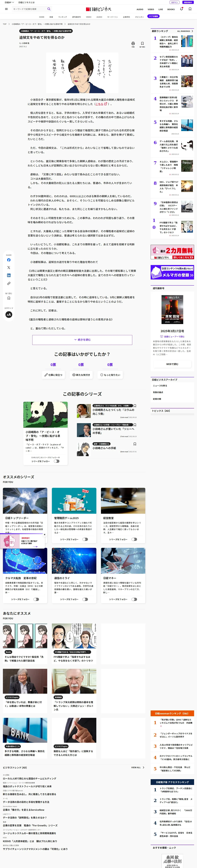
Task: Copy article link icon
Action: (x=9, y=283)
